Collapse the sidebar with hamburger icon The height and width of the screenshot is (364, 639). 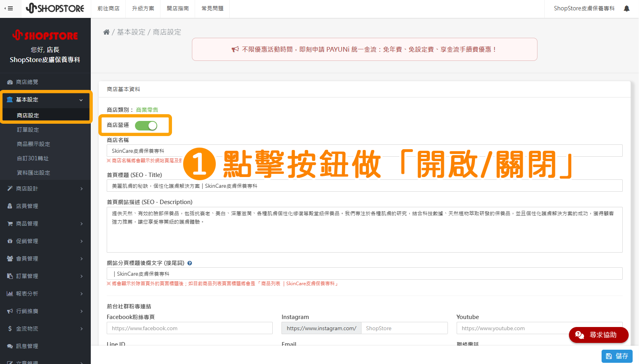tap(10, 8)
